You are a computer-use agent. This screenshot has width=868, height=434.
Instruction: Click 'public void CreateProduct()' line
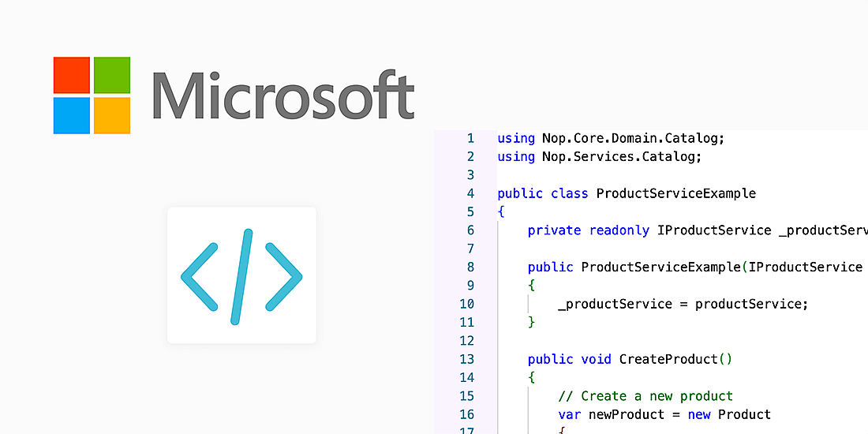630,359
